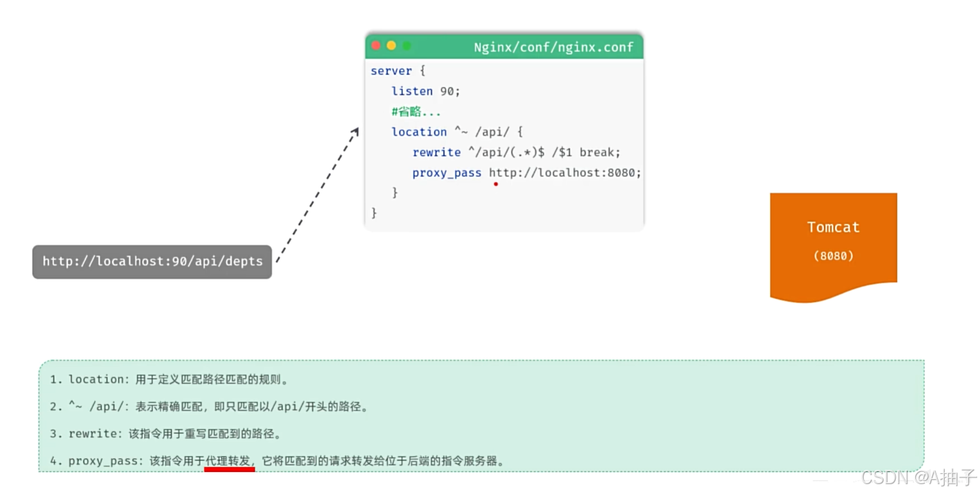Click note 3 about the rewrite directive

coord(165,433)
